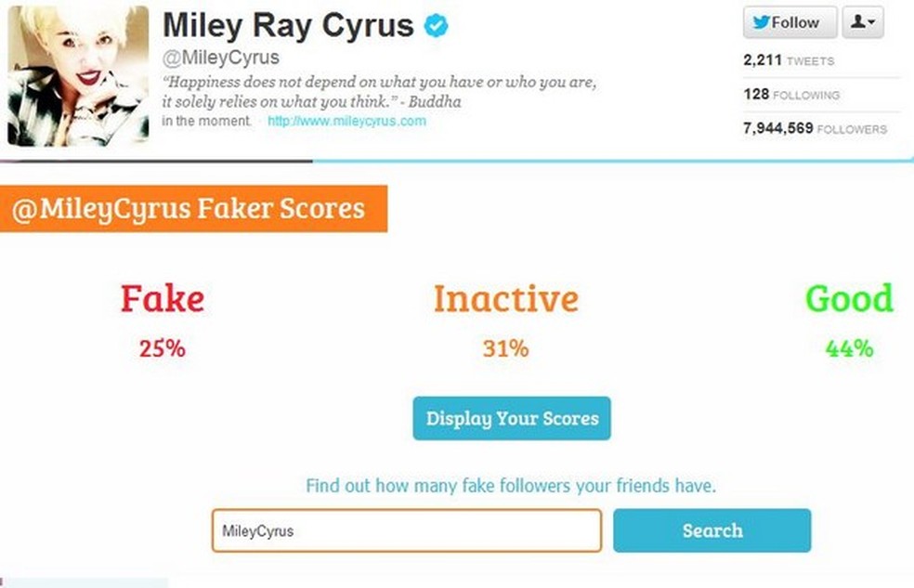Click the Follow button
Viewport: 914px width, 588px height.
coord(789,22)
